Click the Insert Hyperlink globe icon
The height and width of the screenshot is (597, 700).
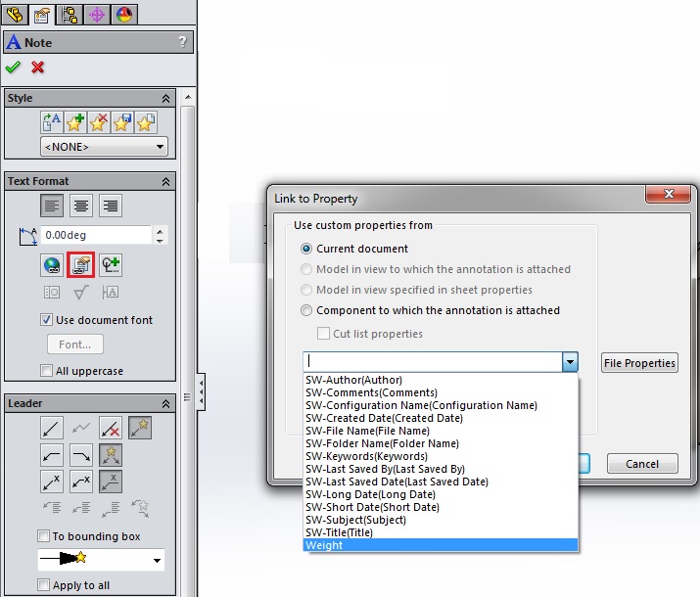tap(52, 264)
